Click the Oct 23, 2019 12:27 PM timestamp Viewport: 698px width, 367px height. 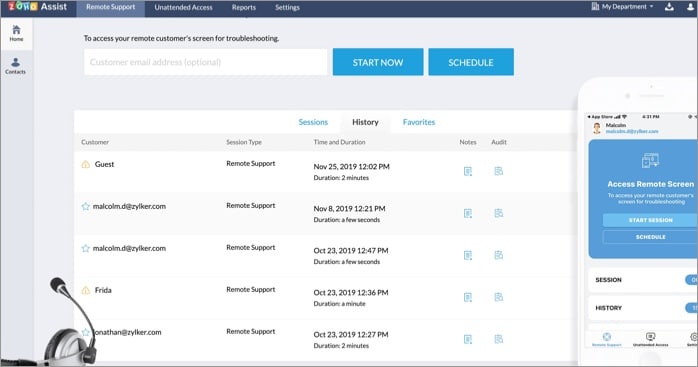click(351, 334)
